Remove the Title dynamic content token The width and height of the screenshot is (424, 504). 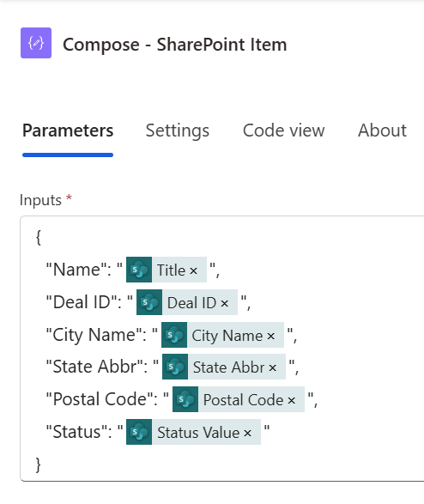pos(193,271)
